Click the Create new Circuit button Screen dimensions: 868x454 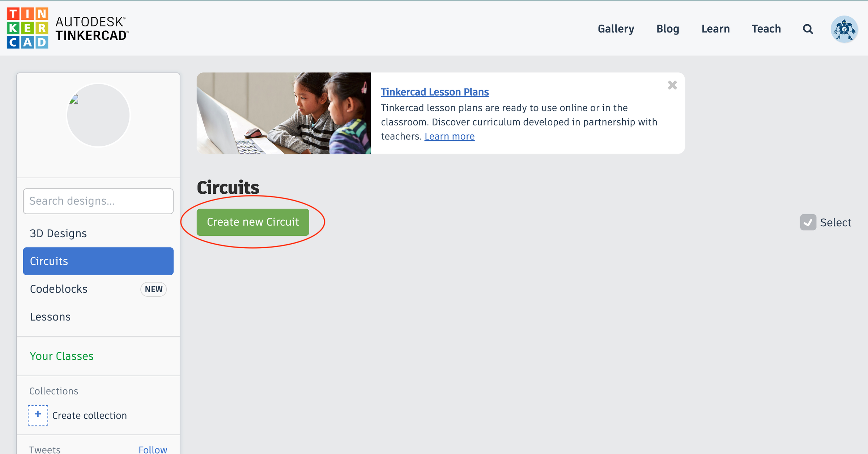(253, 222)
